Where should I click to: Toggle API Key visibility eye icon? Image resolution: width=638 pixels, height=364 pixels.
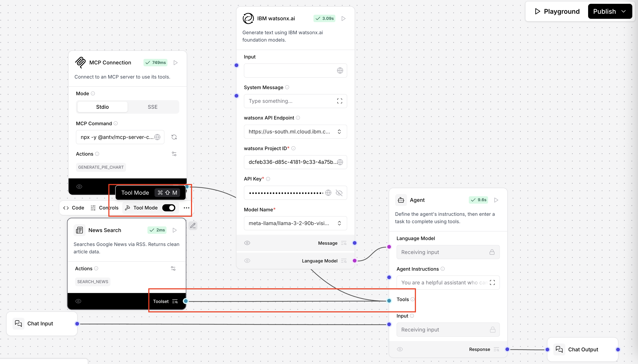[x=339, y=193]
